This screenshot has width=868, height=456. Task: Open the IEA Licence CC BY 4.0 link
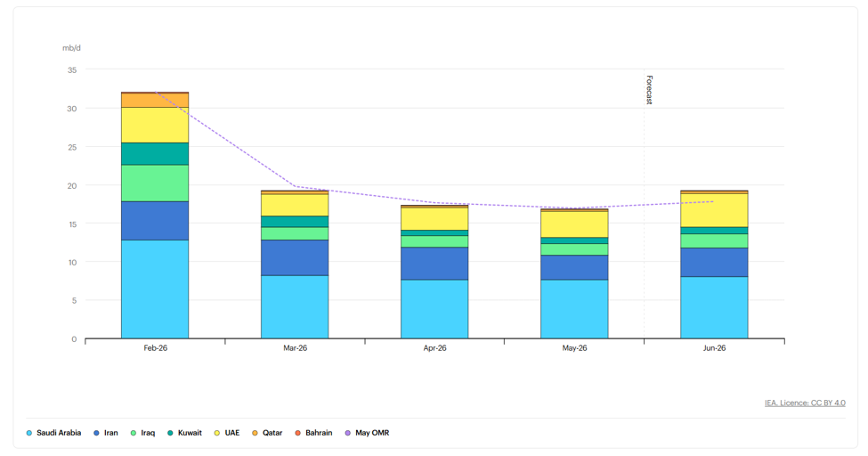pos(805,403)
